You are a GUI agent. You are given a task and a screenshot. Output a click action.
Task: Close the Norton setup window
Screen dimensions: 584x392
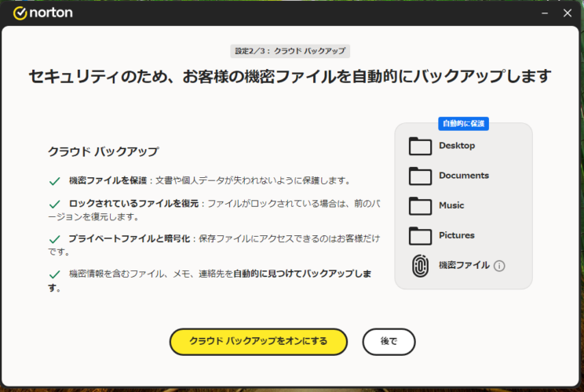coord(568,13)
